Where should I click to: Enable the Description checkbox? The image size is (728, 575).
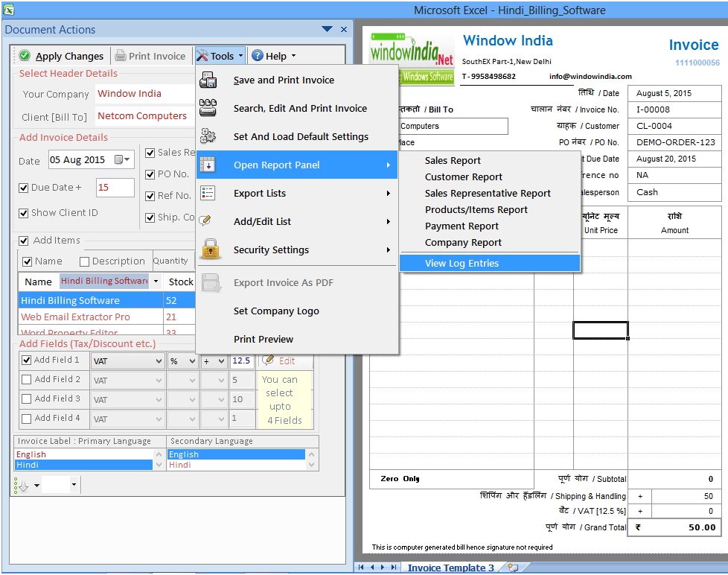pos(85,261)
